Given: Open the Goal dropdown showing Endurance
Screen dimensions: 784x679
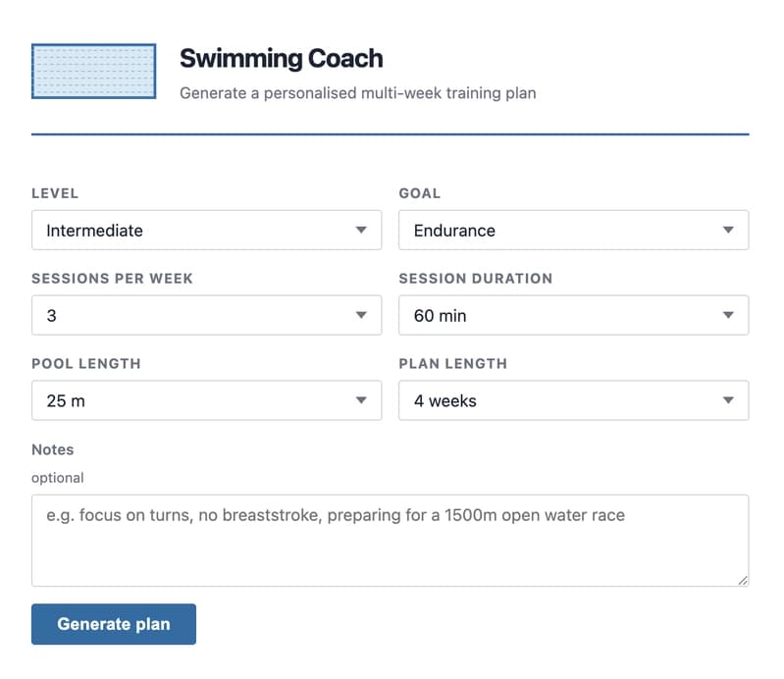Looking at the screenshot, I should click(x=573, y=230).
